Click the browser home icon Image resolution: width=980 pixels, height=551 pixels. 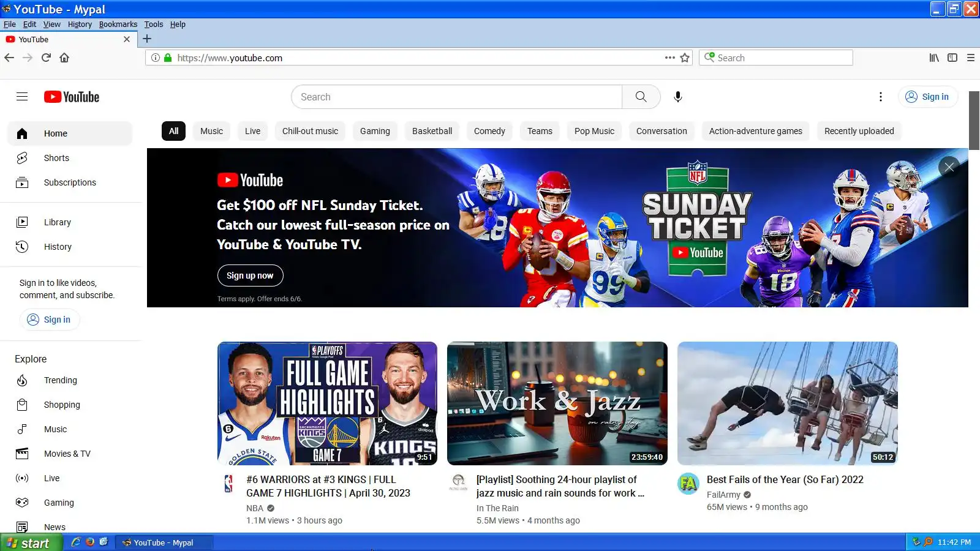(64, 58)
